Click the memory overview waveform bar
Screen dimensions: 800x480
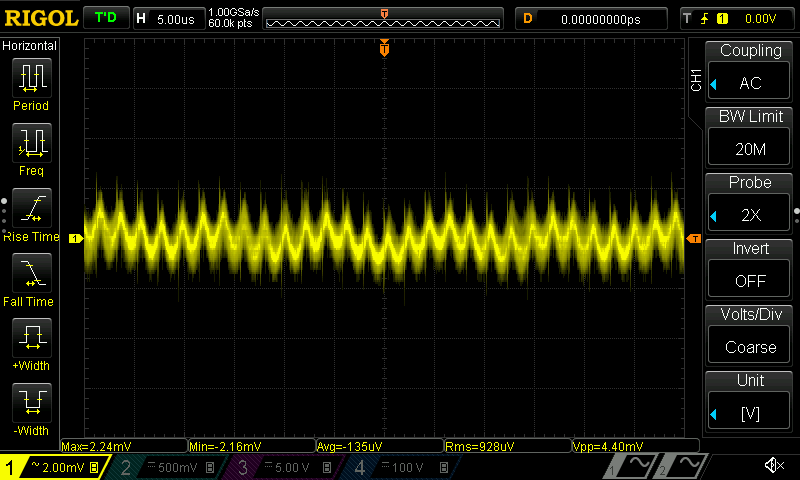pyautogui.click(x=383, y=19)
